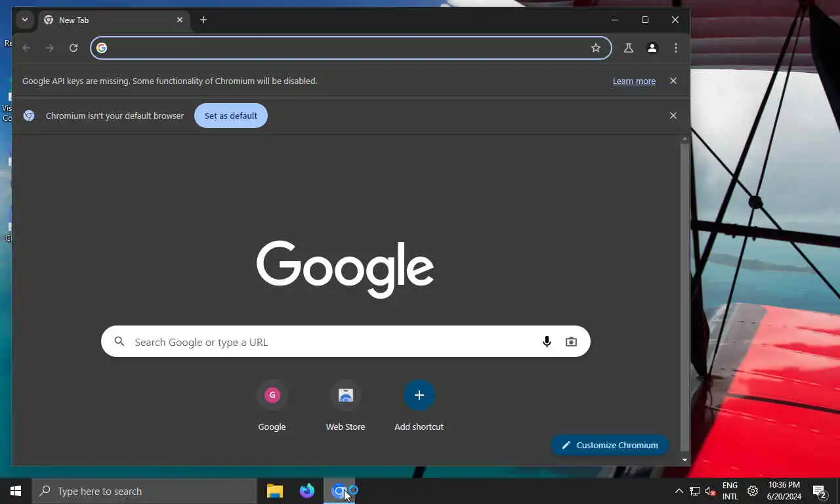Image resolution: width=840 pixels, height=504 pixels.
Task: Dismiss the default browser infobar
Action: coord(673,115)
